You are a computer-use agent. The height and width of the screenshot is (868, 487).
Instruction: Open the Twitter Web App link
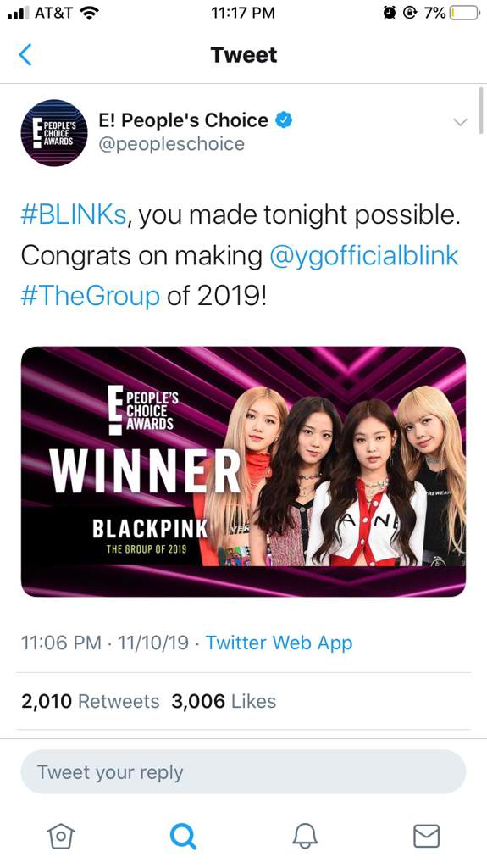pos(279,643)
